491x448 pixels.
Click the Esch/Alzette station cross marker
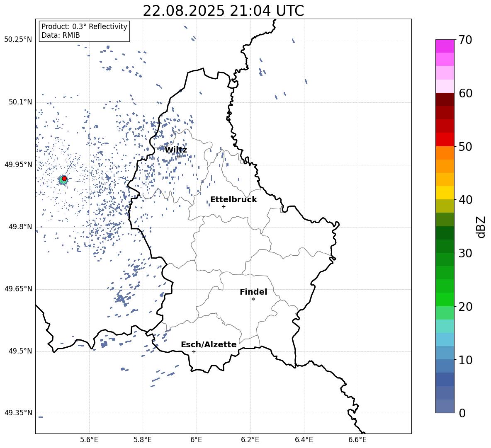194,351
